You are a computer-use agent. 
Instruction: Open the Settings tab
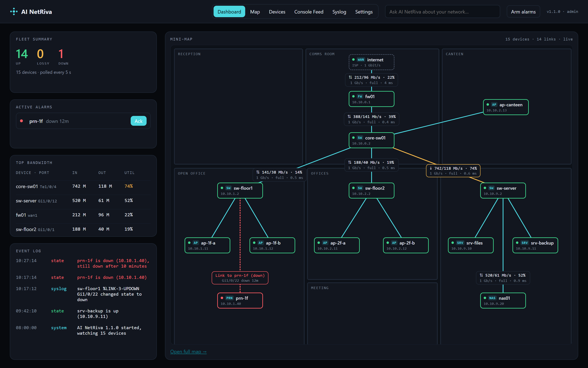pos(364,12)
